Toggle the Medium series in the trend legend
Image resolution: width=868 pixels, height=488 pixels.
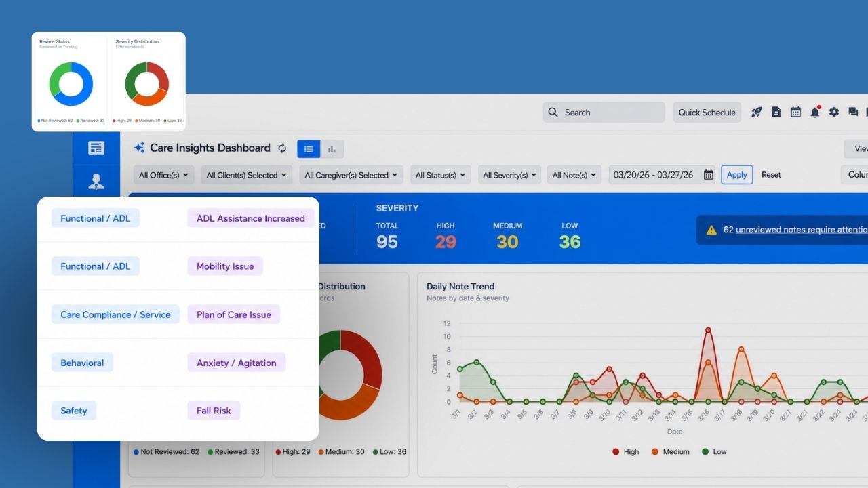point(670,451)
